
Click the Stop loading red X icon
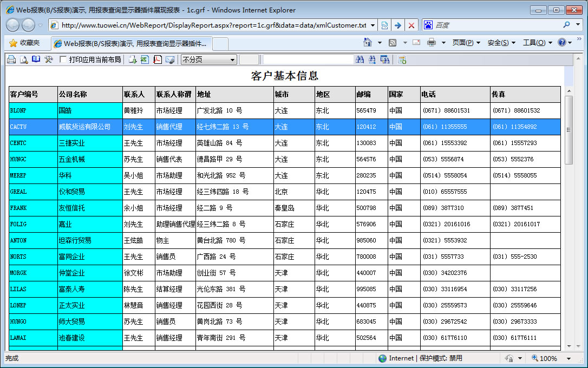[411, 25]
